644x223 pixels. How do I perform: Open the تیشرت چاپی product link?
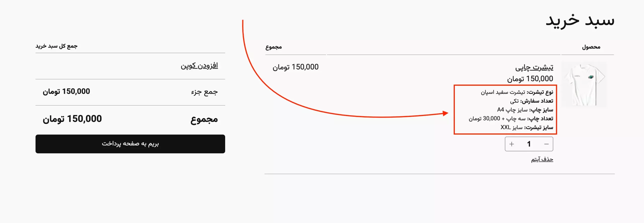(x=534, y=67)
